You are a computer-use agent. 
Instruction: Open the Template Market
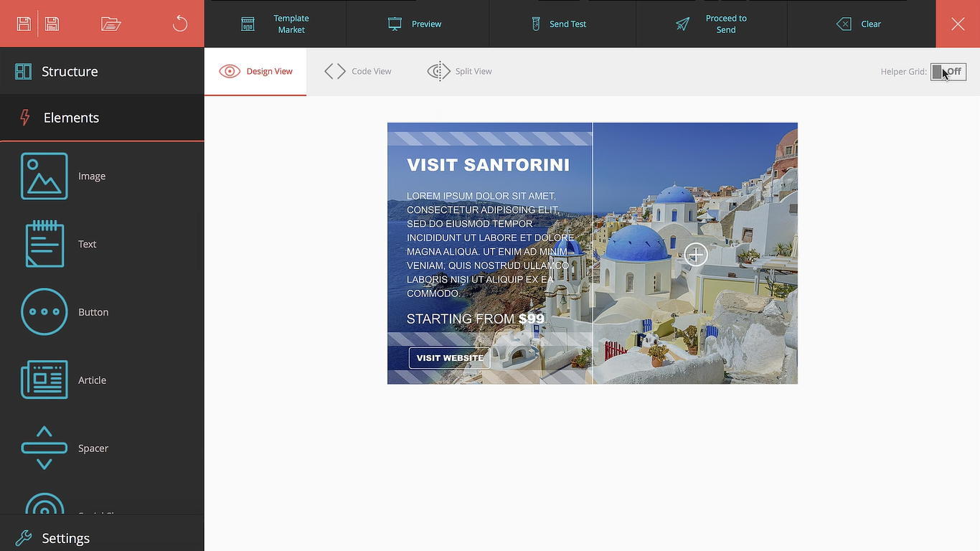pos(275,24)
